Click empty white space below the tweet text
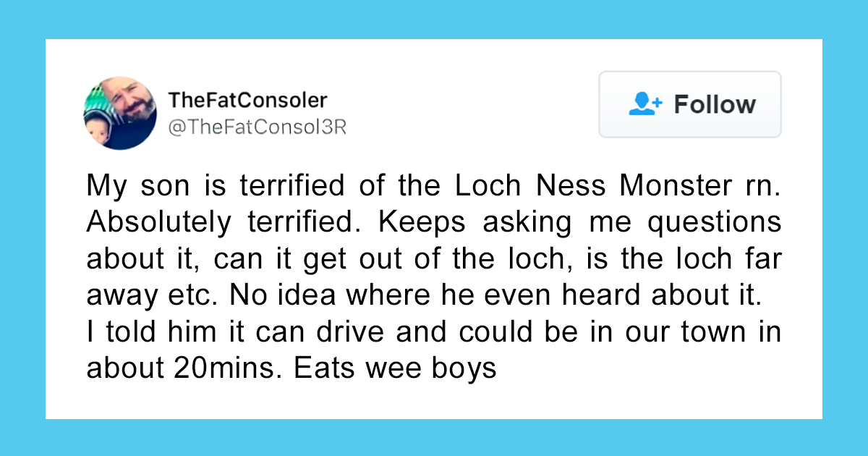 (x=434, y=400)
